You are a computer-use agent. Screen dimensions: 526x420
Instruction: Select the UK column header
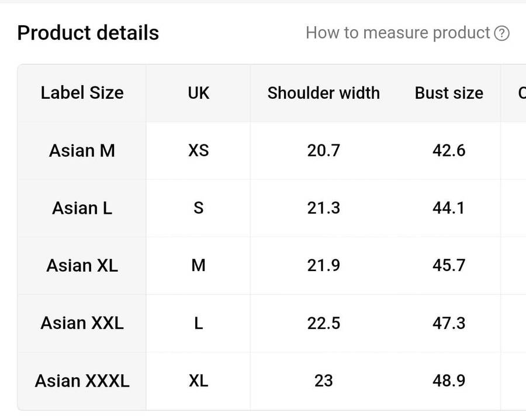pyautogui.click(x=198, y=93)
